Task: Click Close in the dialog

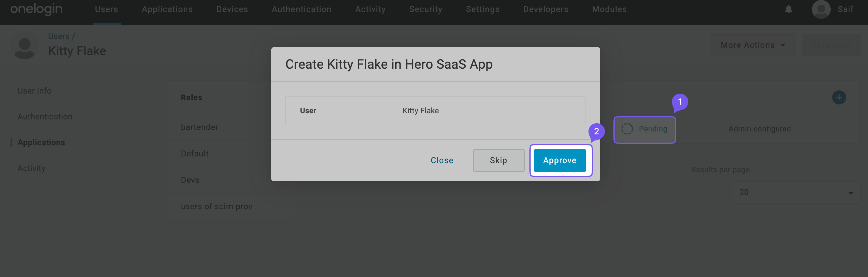Action: 442,160
